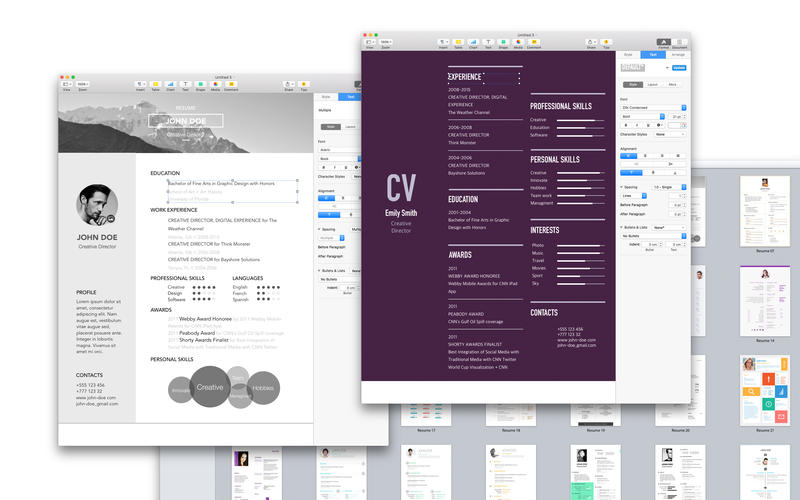Select Layout sub-tab in John Doe inspector
Image resolution: width=800 pixels, height=500 pixels.
(x=351, y=127)
